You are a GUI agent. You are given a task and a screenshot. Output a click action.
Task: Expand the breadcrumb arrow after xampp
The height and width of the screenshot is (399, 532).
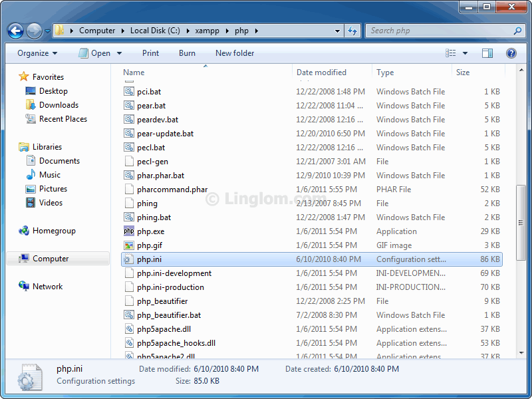click(226, 31)
